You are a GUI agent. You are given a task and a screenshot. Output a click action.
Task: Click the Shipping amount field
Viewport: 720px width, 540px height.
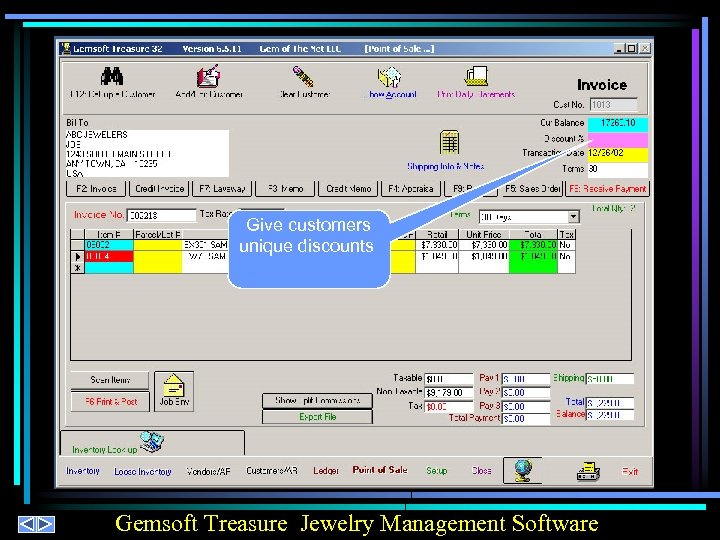tap(610, 379)
